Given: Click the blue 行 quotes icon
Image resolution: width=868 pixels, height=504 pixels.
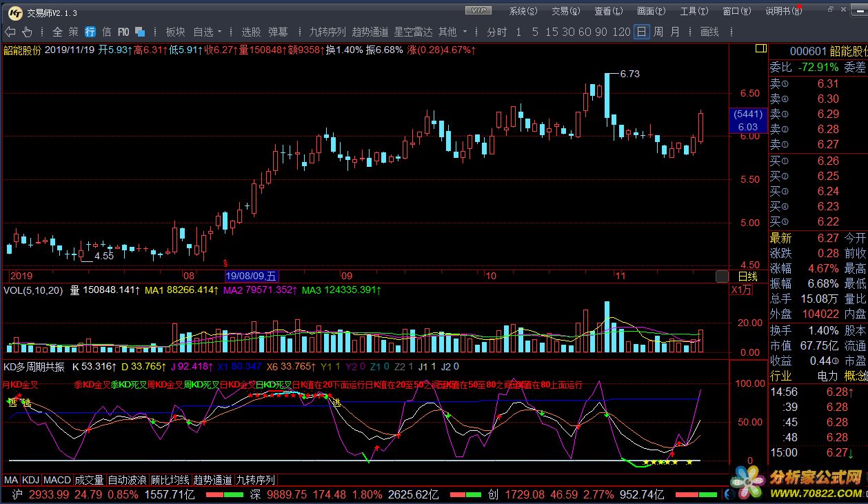Looking at the screenshot, I should coord(90,32).
